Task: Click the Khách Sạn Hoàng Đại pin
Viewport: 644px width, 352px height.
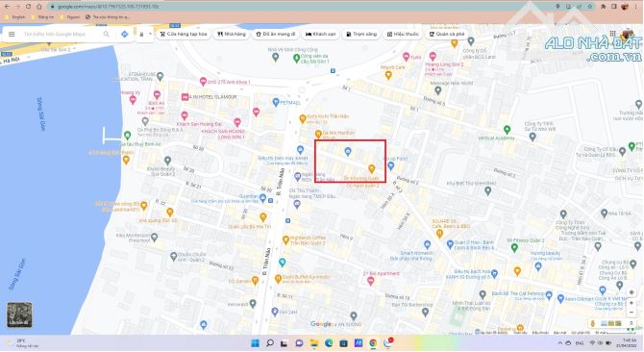Action: 185,115
